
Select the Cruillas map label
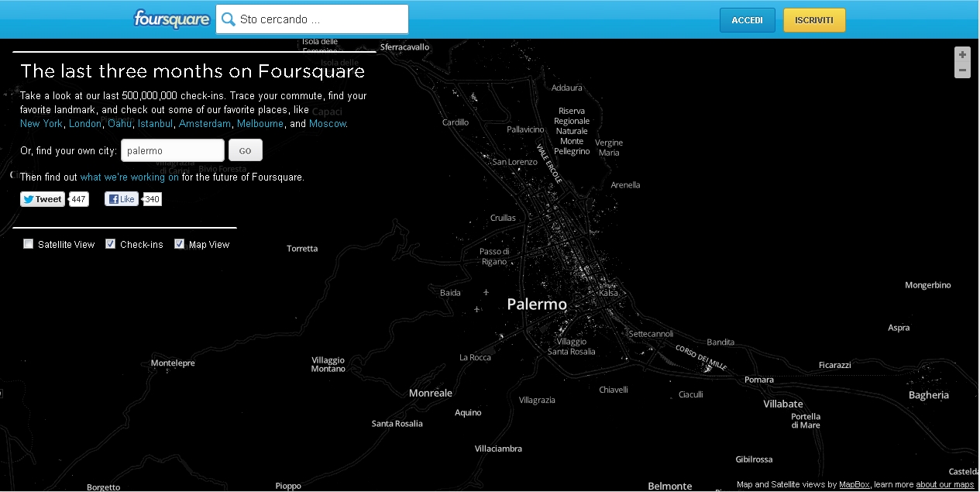503,218
